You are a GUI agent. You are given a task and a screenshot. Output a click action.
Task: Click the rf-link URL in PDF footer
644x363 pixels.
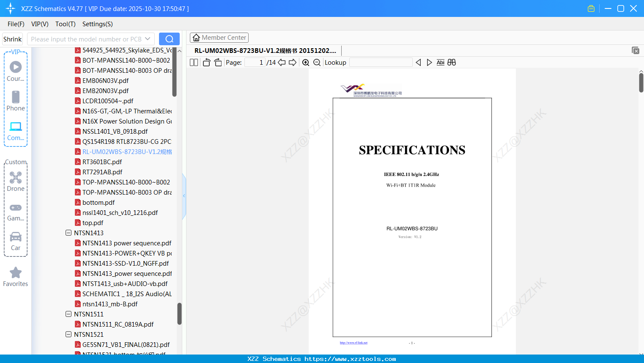[354, 343]
